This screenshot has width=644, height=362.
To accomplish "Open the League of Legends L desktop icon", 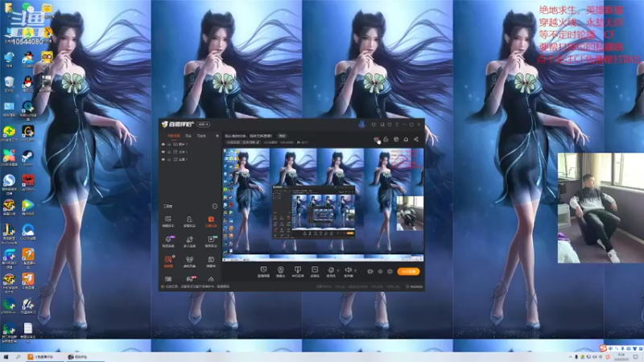I will pyautogui.click(x=9, y=232).
